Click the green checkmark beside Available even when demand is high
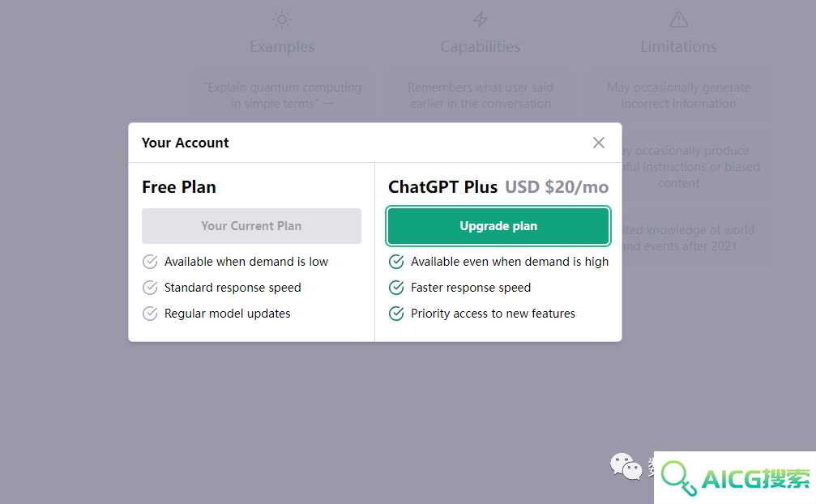Viewport: 816px width, 504px height. [x=396, y=262]
